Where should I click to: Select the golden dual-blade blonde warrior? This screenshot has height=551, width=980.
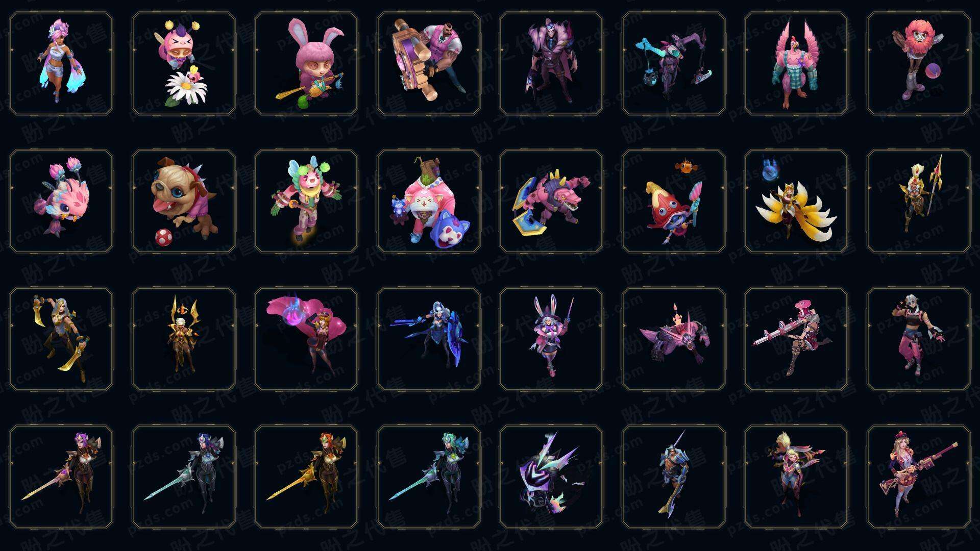61,339
